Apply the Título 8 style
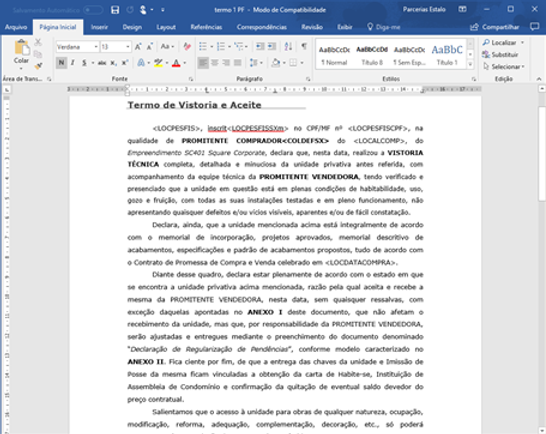 [372, 55]
